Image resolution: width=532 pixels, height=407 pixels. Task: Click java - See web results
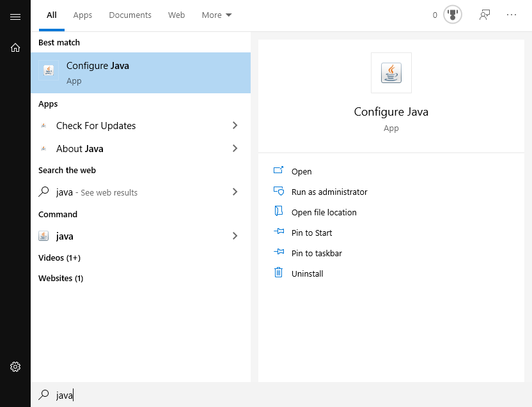(141, 192)
